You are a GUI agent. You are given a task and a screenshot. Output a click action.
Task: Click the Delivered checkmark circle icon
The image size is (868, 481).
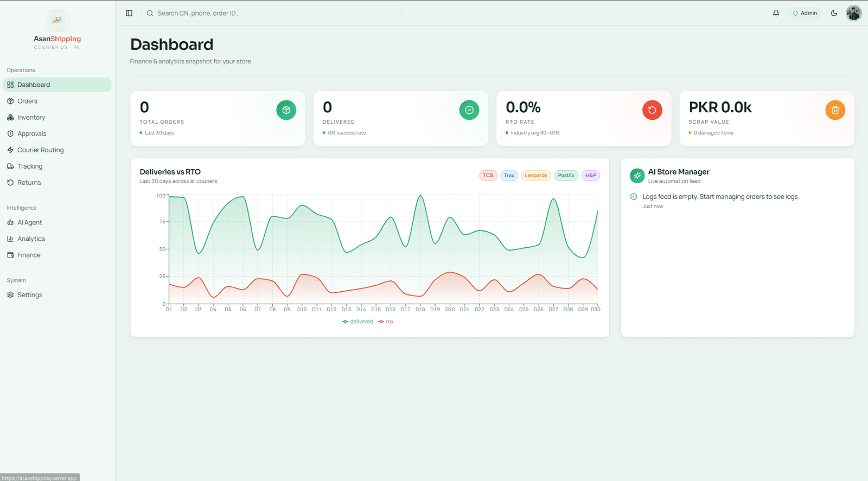coord(469,110)
